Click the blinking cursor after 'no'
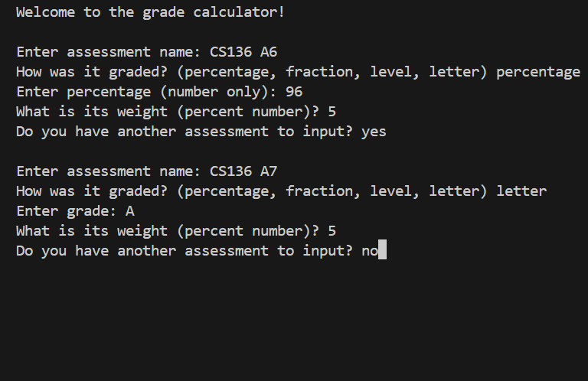 click(382, 249)
